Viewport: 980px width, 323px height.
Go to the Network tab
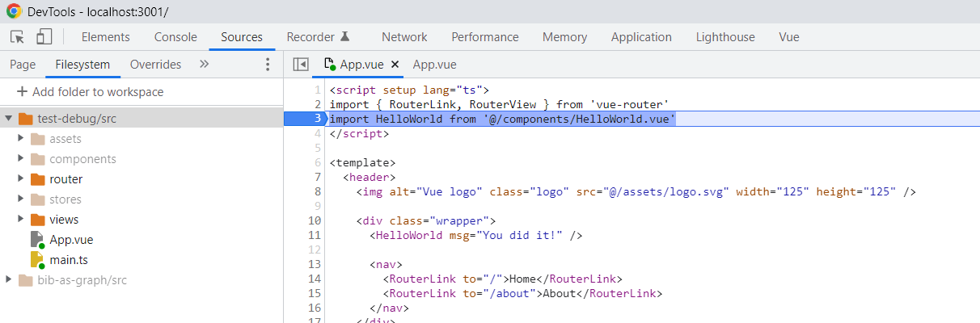(x=404, y=37)
